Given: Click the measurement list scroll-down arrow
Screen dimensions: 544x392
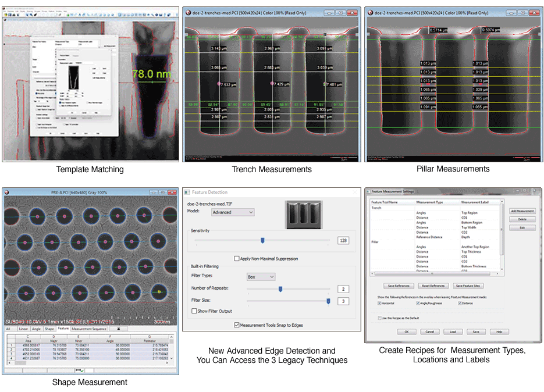Looking at the screenshot, I should (x=502, y=269).
